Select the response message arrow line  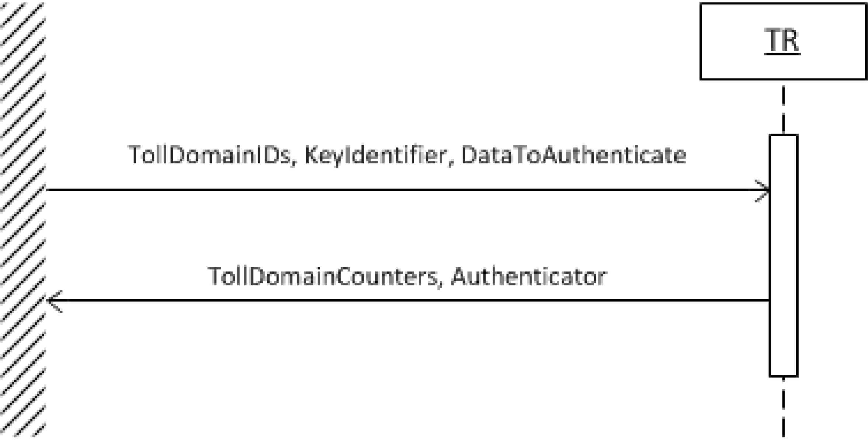click(x=408, y=301)
